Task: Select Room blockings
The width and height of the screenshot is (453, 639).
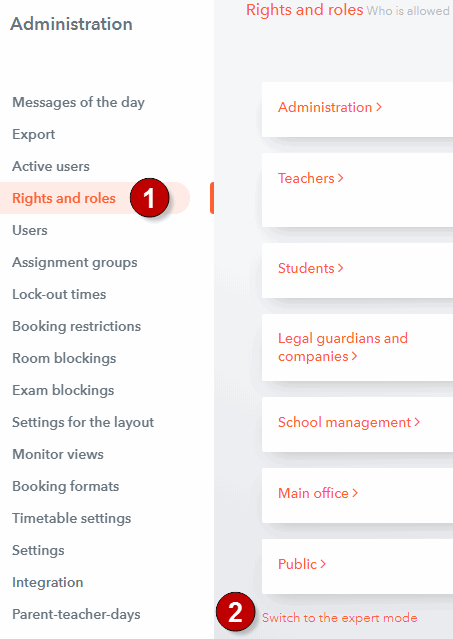Action: point(64,358)
